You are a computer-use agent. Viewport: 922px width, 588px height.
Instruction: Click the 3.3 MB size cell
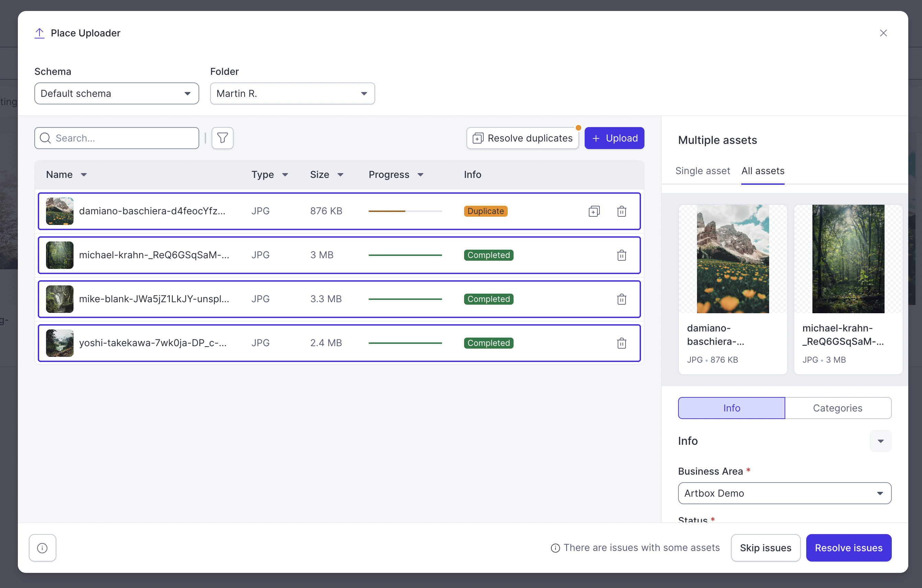pos(326,299)
